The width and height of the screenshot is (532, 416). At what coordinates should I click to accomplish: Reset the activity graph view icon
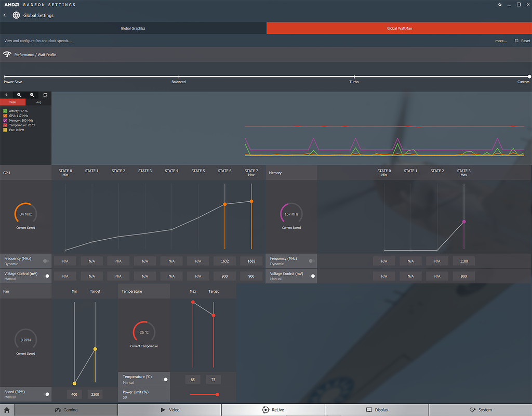(45, 95)
